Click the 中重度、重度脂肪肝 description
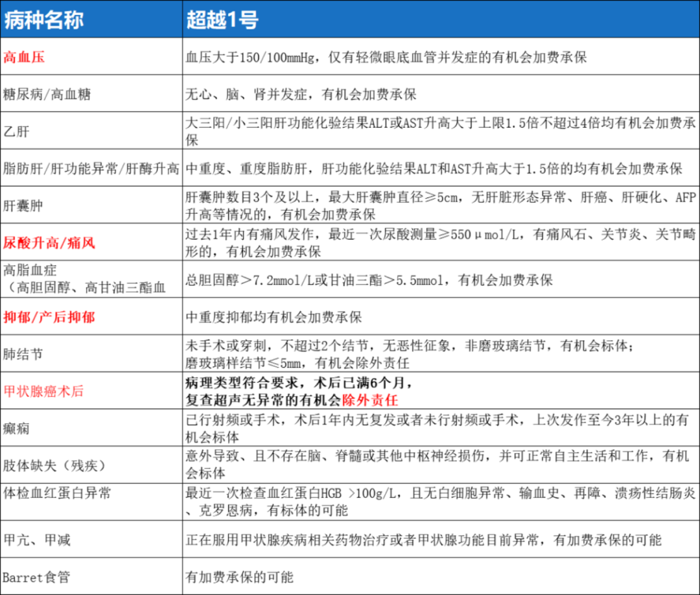700x595 pixels. click(x=441, y=169)
